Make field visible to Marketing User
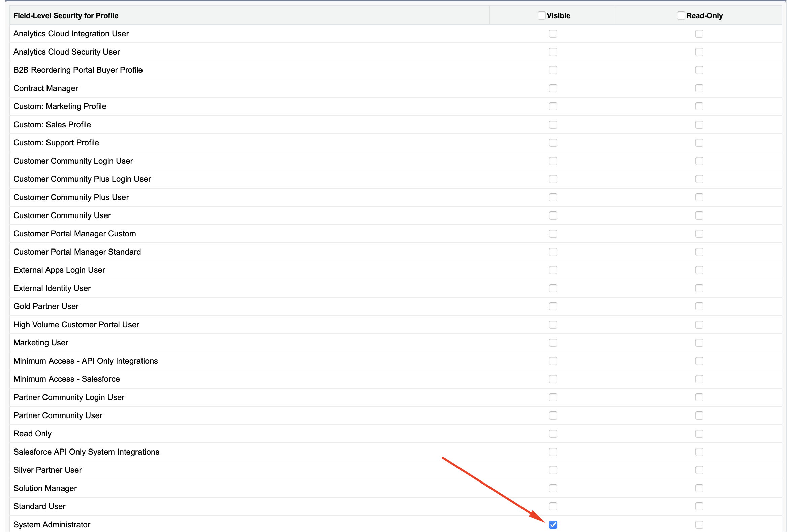The width and height of the screenshot is (791, 532). coord(553,343)
